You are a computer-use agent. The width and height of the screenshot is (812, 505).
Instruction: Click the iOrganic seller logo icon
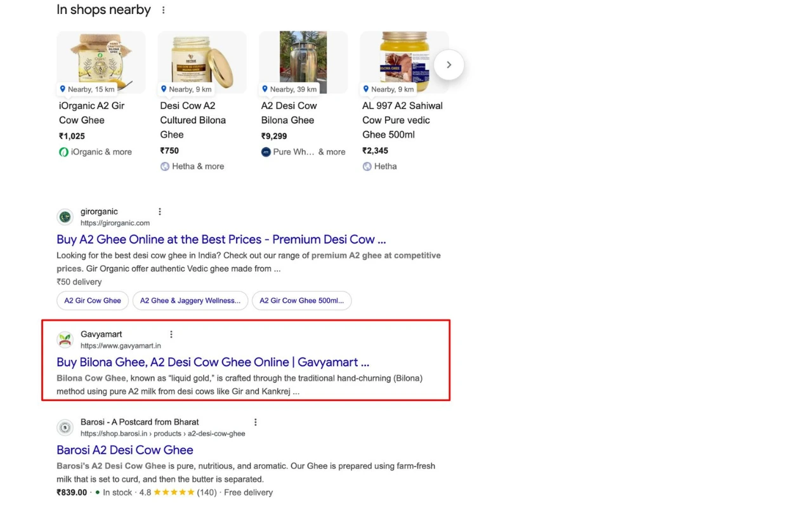[x=63, y=152]
